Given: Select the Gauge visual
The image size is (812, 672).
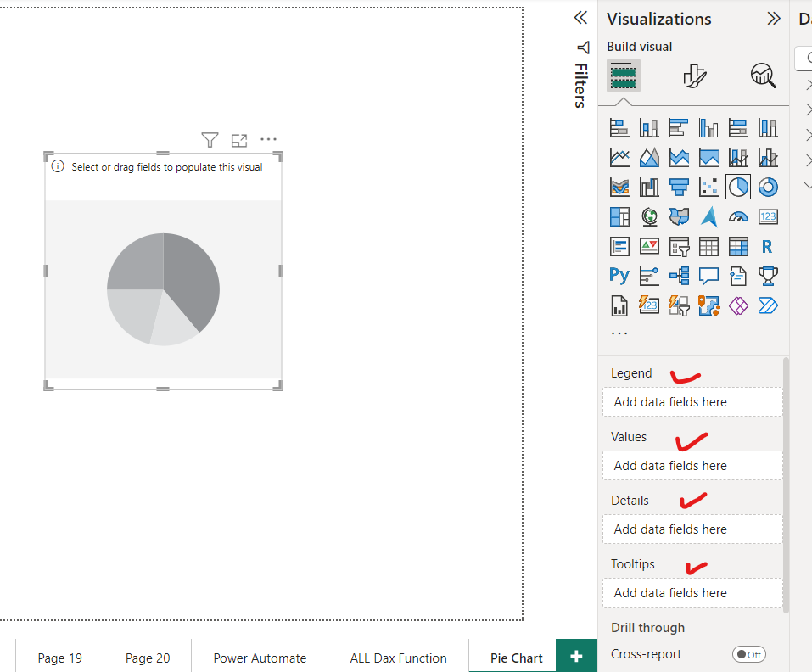Looking at the screenshot, I should point(738,216).
